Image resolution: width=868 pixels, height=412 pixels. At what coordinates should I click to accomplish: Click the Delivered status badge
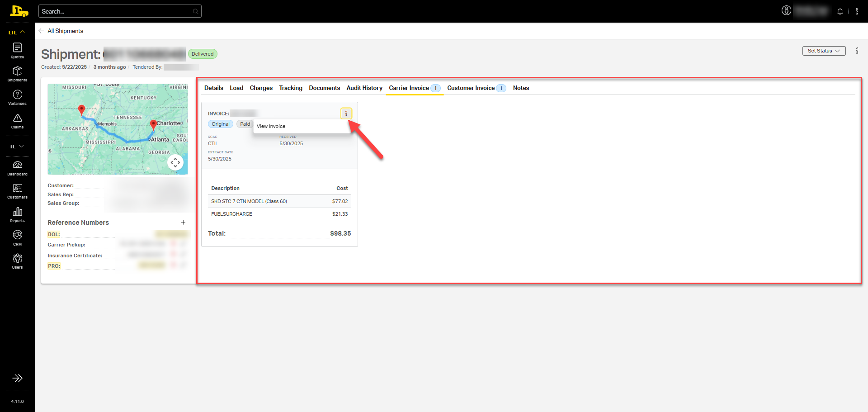click(x=203, y=54)
